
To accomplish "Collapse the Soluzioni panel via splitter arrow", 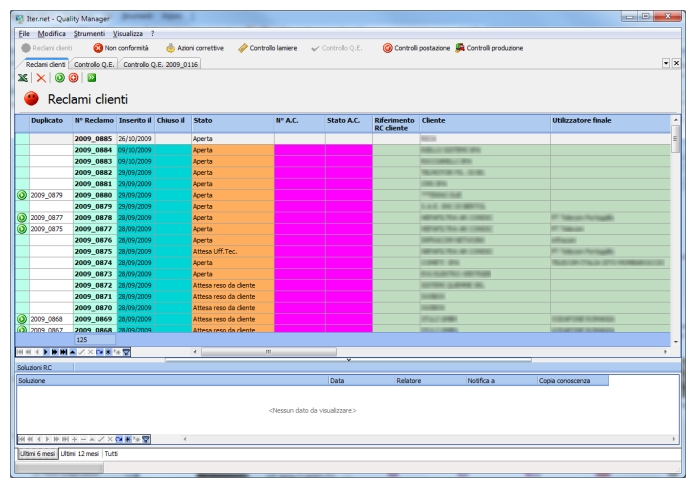I will pos(348,360).
